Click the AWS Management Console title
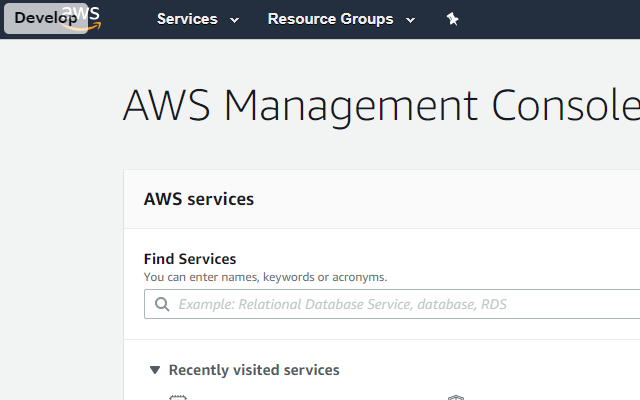This screenshot has width=640, height=400. tap(381, 106)
